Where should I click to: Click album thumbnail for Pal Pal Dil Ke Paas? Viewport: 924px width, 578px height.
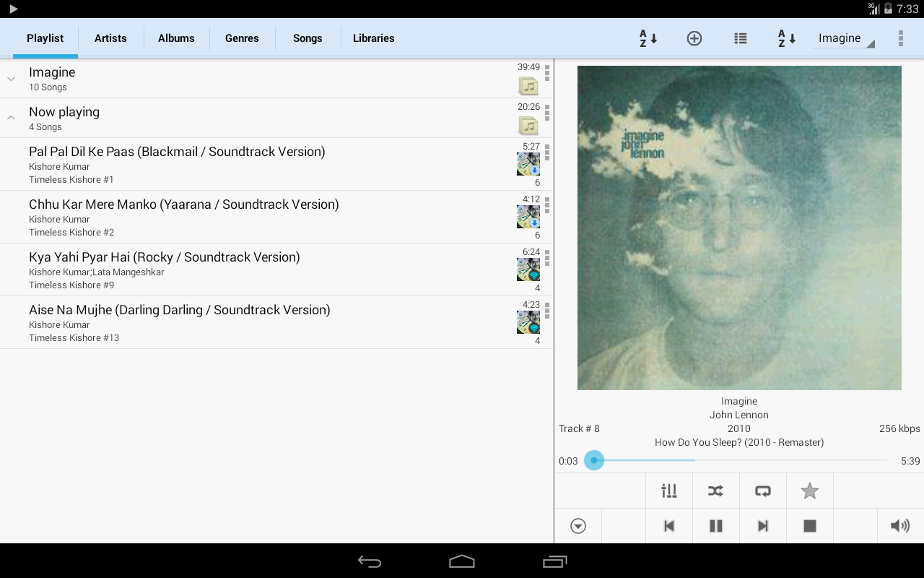point(528,164)
